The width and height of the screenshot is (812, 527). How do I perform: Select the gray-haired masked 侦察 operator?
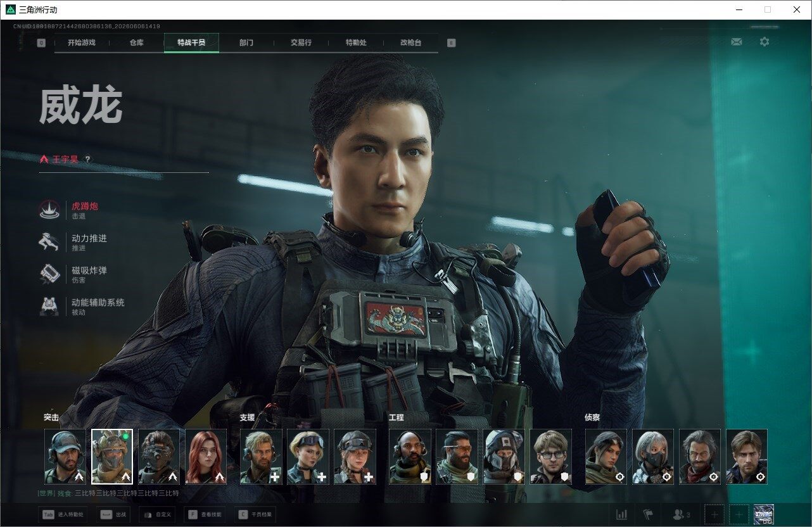pyautogui.click(x=653, y=457)
